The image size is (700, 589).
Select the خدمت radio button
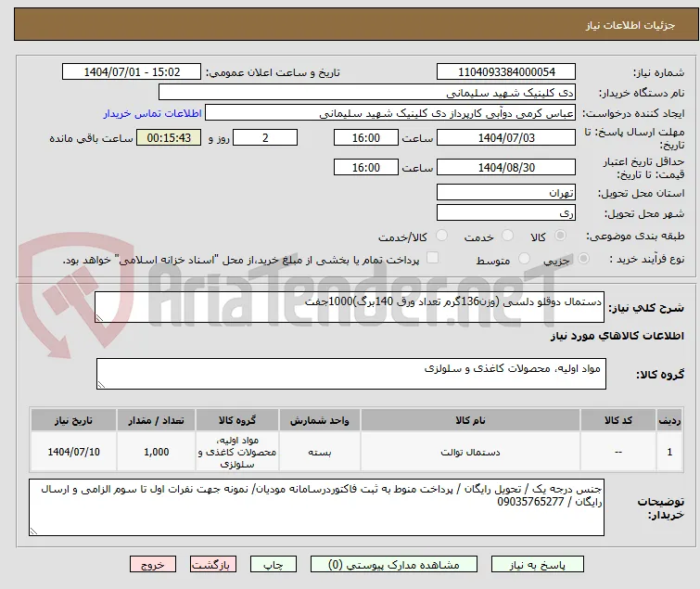tap(507, 236)
